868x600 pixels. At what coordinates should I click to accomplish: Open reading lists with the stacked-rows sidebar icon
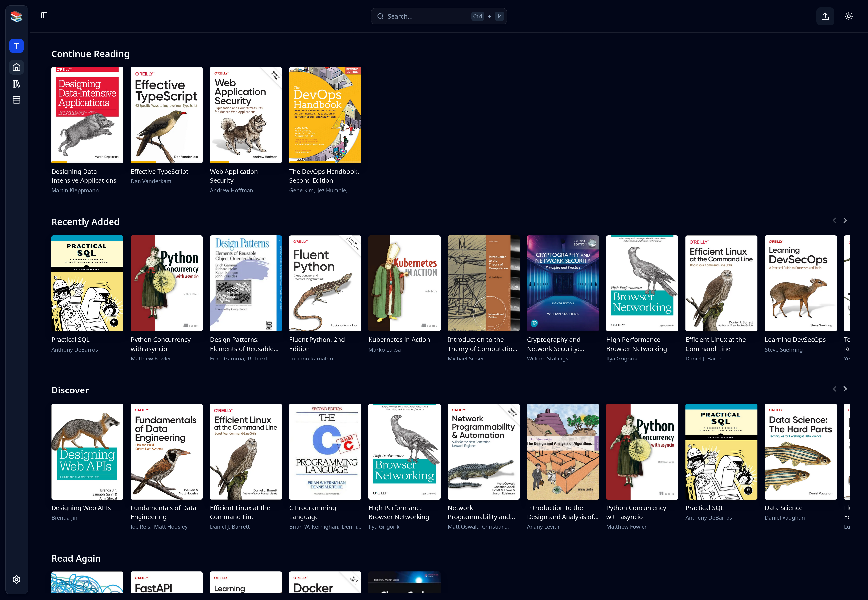(x=16, y=100)
